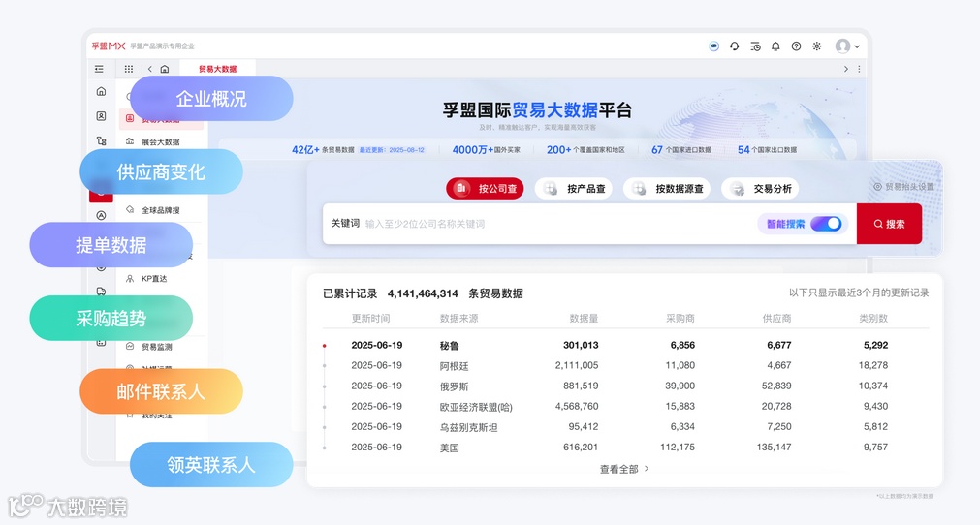Show next tabs with right chevron

(846, 69)
